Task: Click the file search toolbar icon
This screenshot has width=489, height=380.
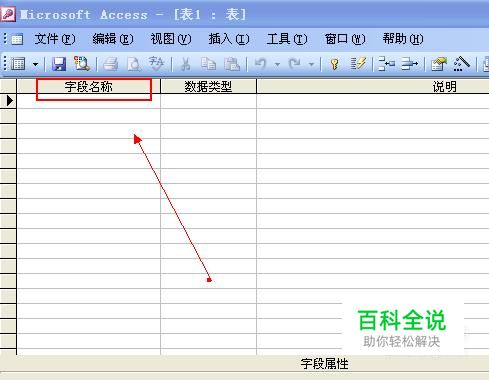Action: [x=82, y=63]
